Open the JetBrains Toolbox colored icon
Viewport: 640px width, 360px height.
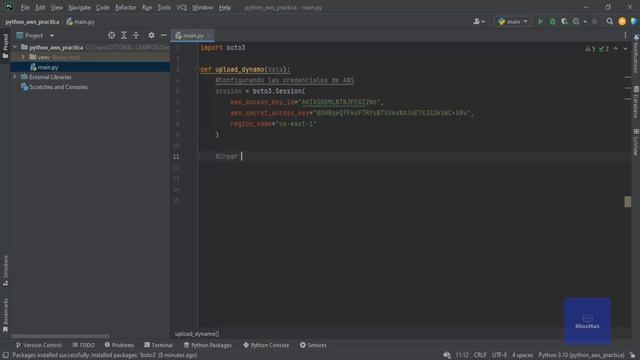[x=633, y=21]
